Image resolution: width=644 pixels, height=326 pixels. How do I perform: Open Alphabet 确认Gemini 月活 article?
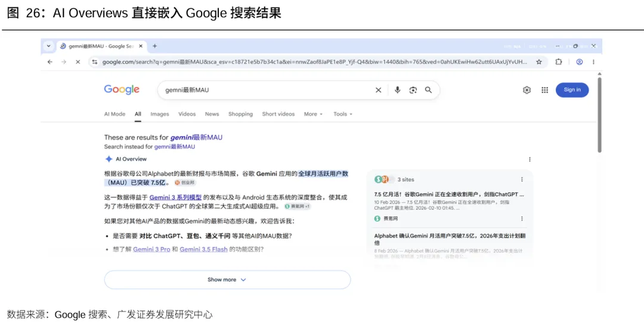point(450,240)
